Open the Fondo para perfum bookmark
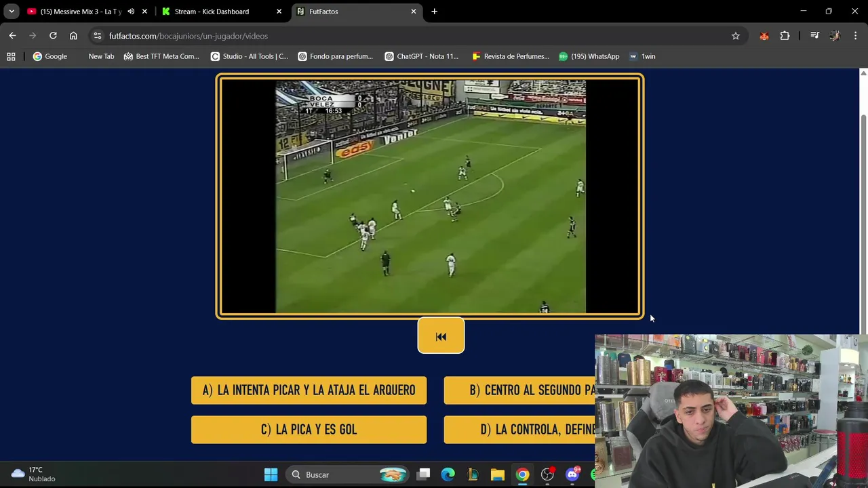Screen dimensions: 868x488 [x=336, y=56]
